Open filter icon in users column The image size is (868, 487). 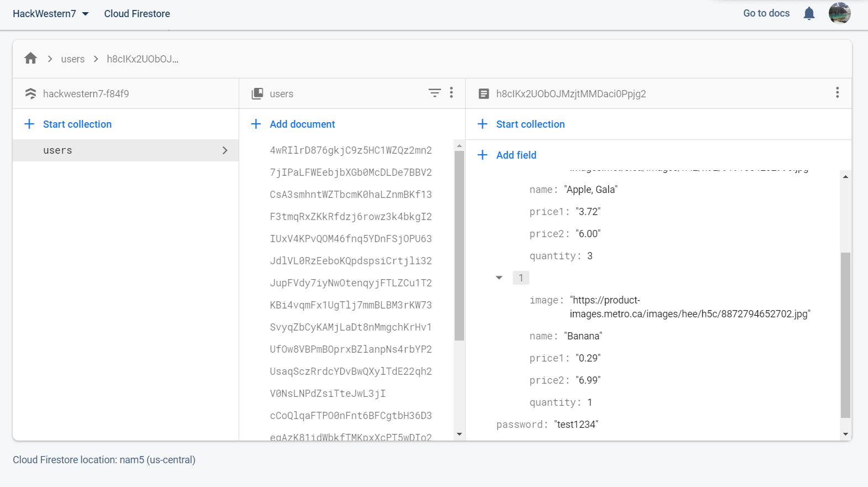pyautogui.click(x=435, y=93)
